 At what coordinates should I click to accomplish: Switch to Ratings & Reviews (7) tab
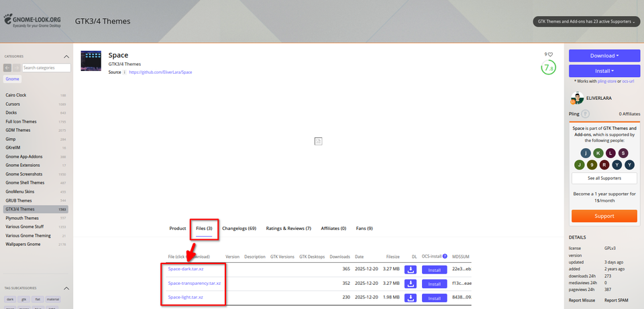(x=288, y=229)
